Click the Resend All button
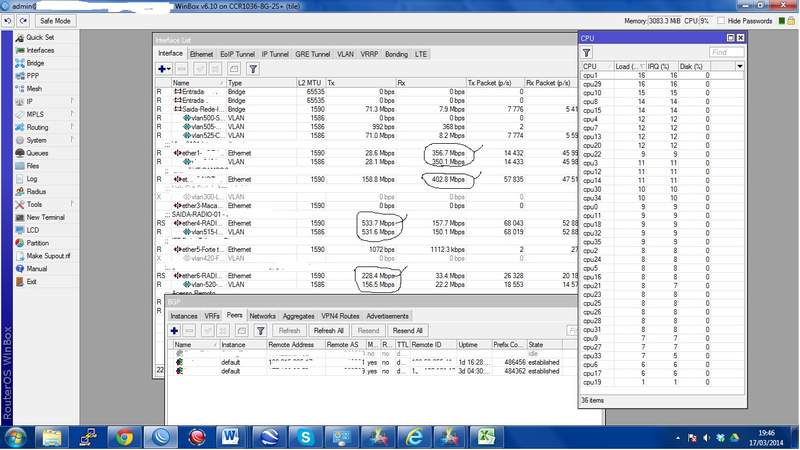 [407, 330]
